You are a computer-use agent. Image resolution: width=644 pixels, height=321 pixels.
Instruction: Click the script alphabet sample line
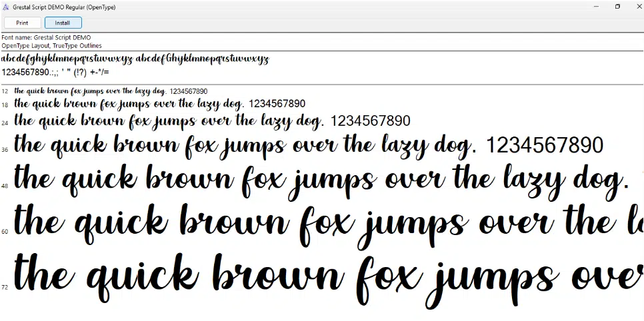135,59
